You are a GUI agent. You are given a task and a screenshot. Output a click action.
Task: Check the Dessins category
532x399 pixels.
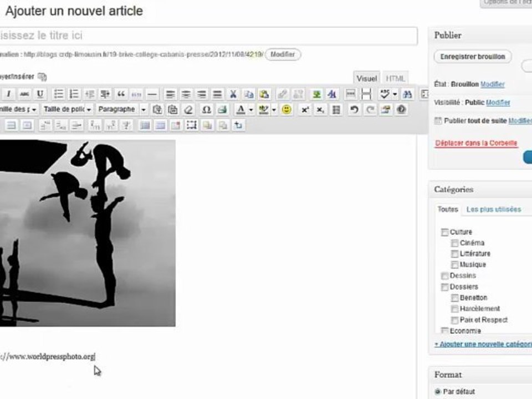point(444,276)
